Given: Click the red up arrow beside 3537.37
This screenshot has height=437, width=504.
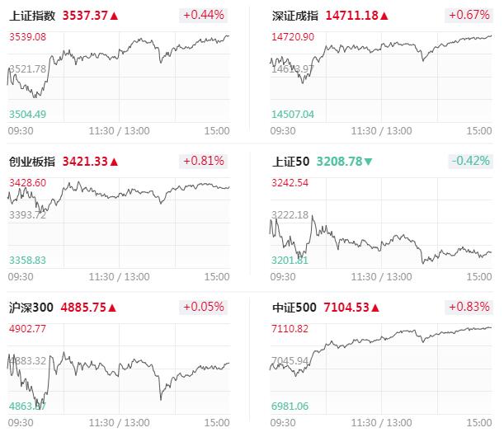Looking at the screenshot, I should pyautogui.click(x=114, y=16).
